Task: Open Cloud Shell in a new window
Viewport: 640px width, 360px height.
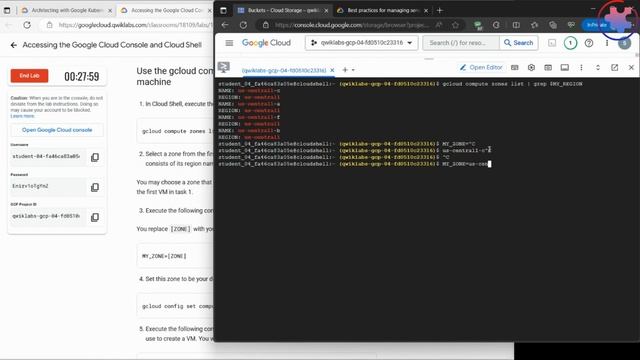Action: (x=614, y=67)
